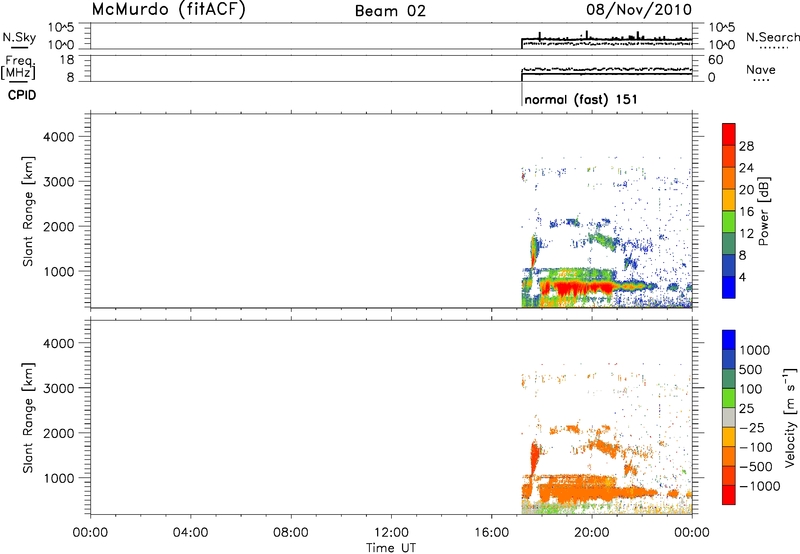
Task: Click the '08:00' time axis tick label
Action: pyautogui.click(x=291, y=533)
